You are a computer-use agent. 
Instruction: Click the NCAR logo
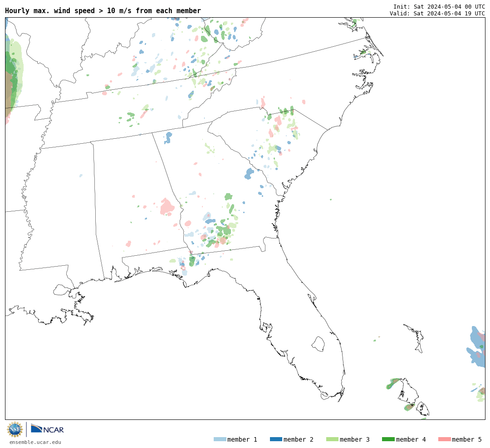coord(48,429)
